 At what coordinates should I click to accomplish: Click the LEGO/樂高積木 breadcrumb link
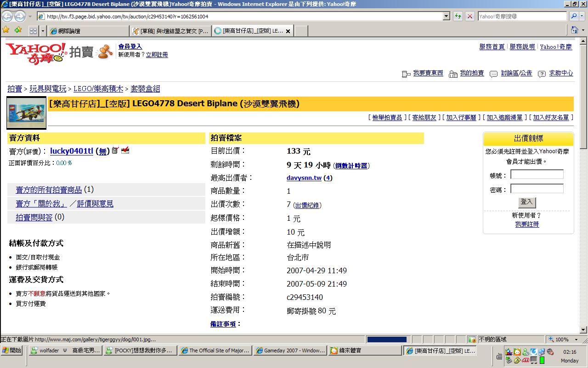coord(98,89)
